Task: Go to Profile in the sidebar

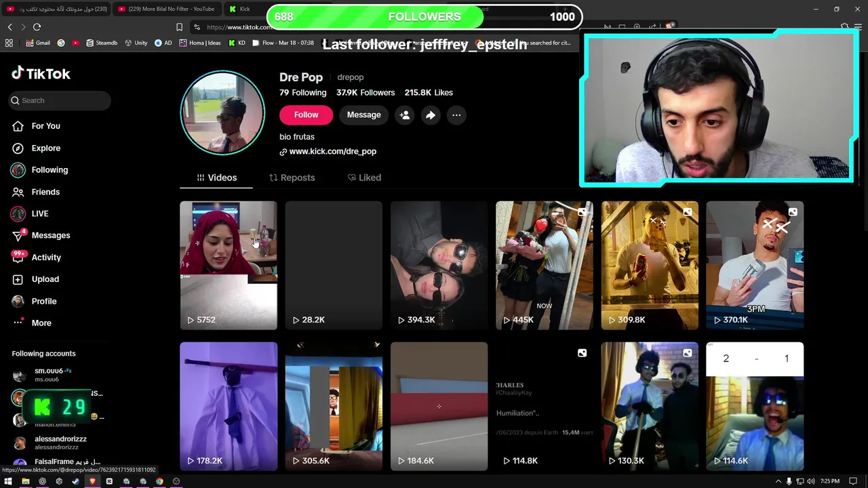Action: 34,301
